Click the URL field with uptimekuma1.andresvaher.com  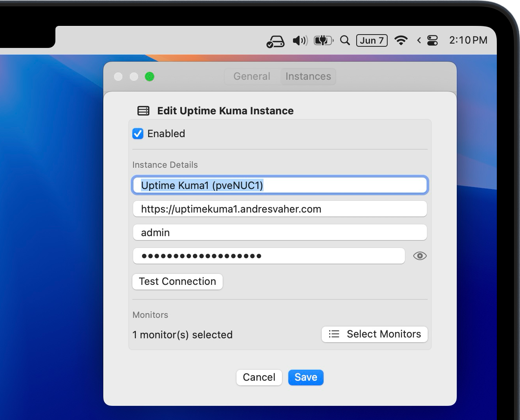[280, 209]
